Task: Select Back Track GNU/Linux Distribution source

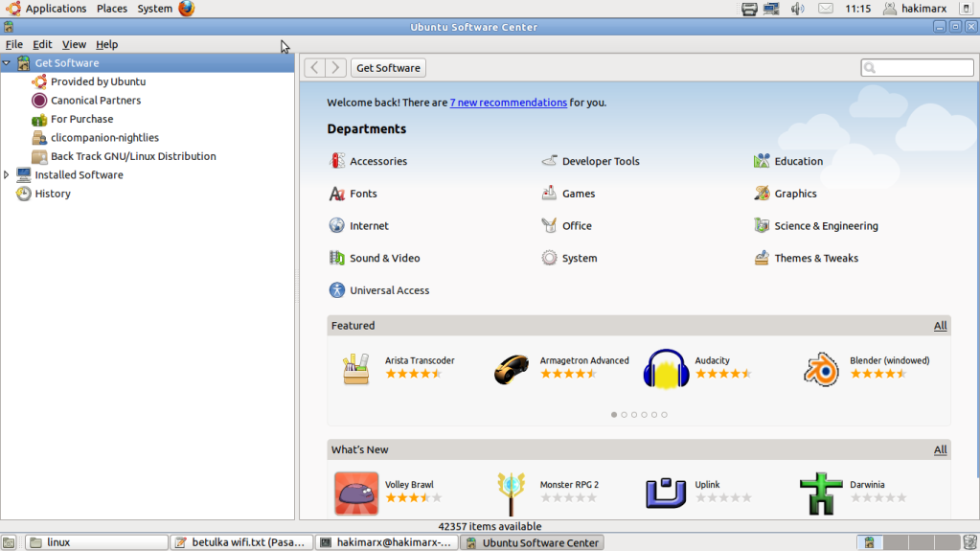Action: (133, 156)
